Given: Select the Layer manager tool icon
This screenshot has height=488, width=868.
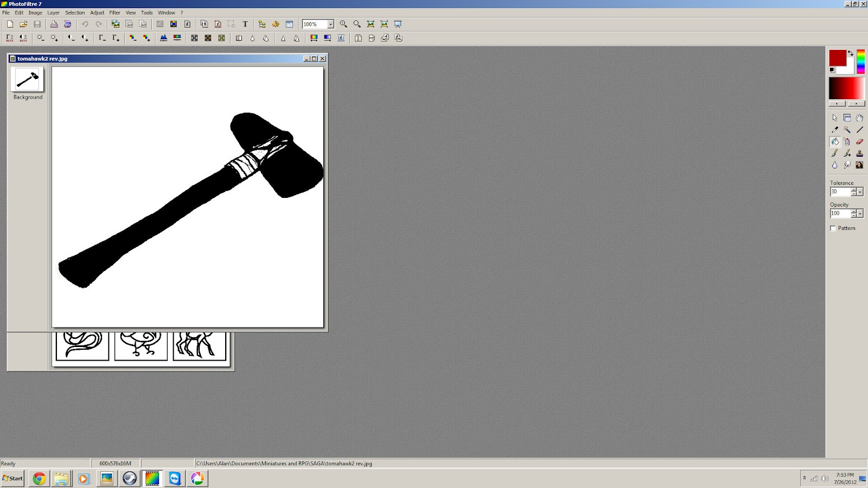Looking at the screenshot, I should click(x=847, y=118).
